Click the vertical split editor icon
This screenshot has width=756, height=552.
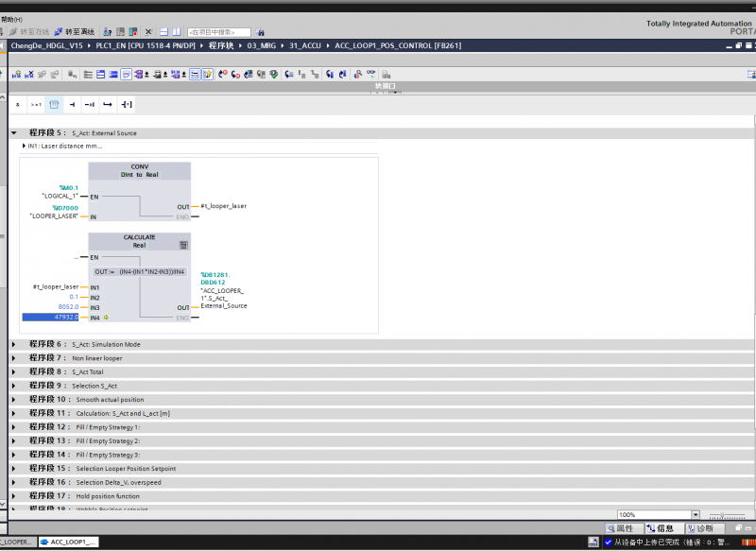pos(178,32)
